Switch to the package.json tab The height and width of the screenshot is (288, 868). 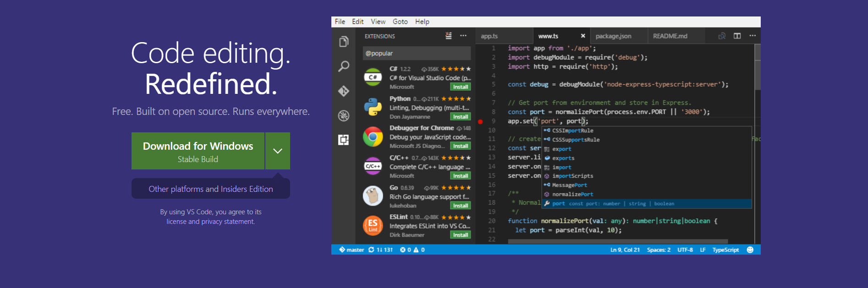(619, 36)
